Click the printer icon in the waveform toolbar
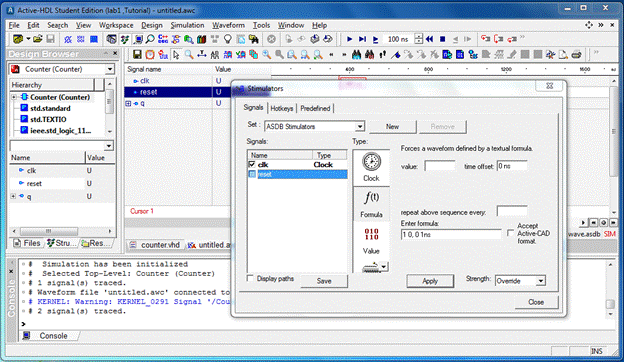The height and width of the screenshot is (362, 624). tap(576, 54)
